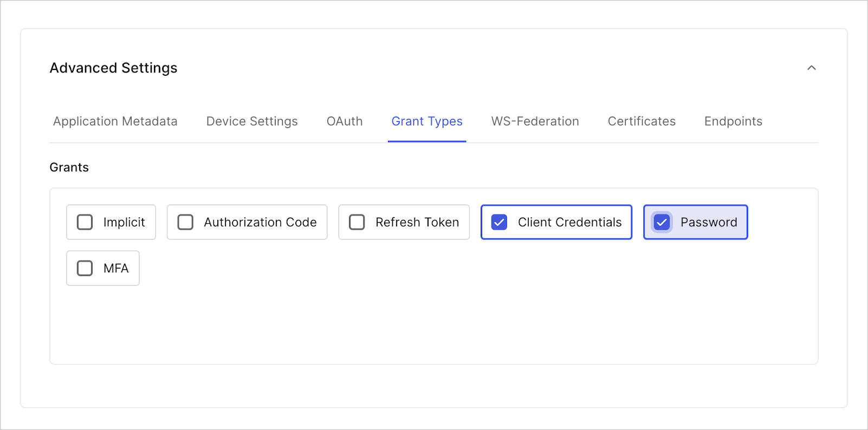Check the Authorization Code grant

185,222
